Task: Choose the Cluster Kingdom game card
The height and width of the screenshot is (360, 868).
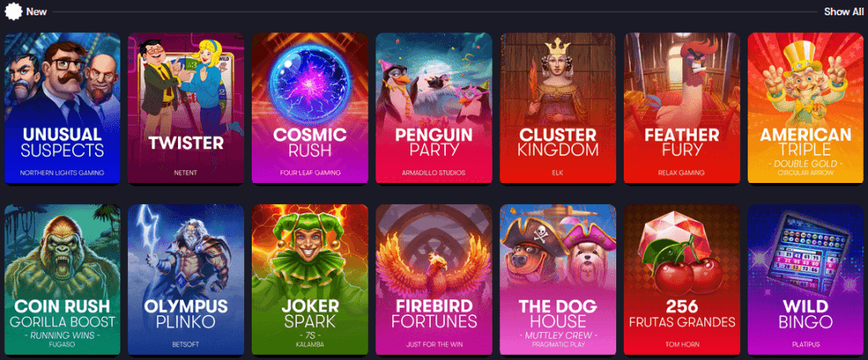Action: 558,108
